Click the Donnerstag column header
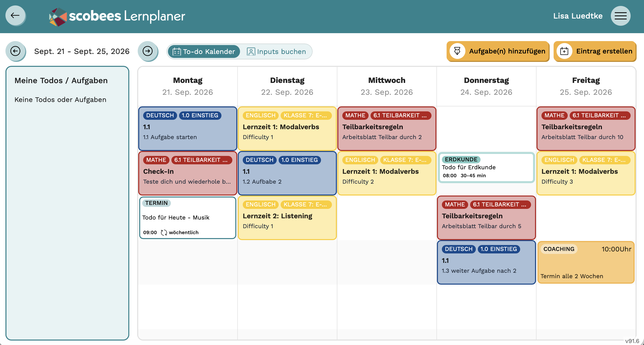The height and width of the screenshot is (345, 644). 486,86
